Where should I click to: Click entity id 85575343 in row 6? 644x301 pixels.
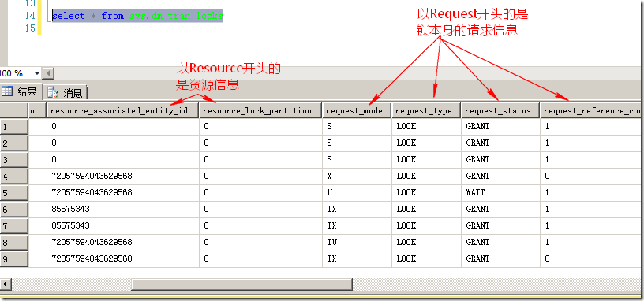coord(123,210)
